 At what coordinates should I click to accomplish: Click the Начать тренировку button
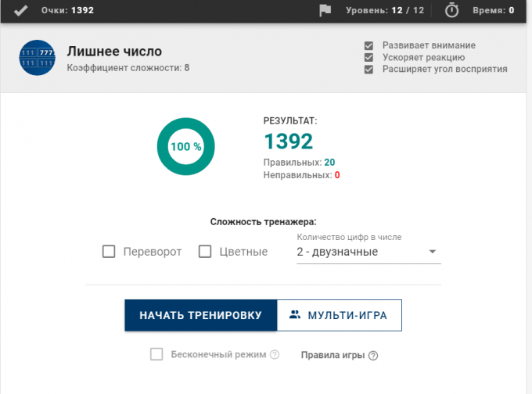200,315
